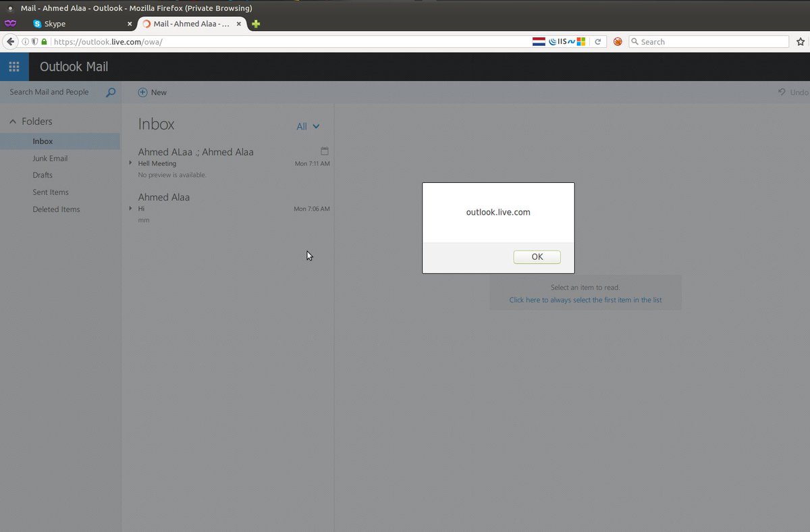Click the Outlook Mail title
The height and width of the screenshot is (532, 810).
(x=74, y=67)
